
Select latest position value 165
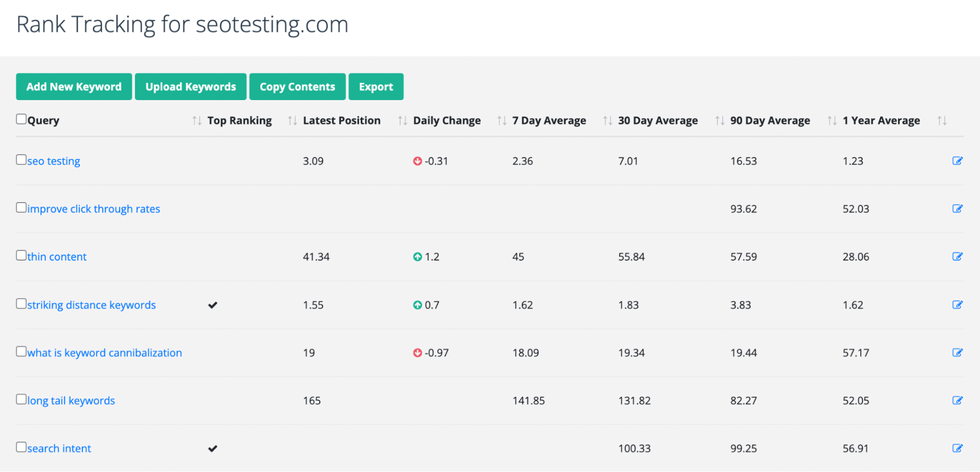[x=312, y=401]
